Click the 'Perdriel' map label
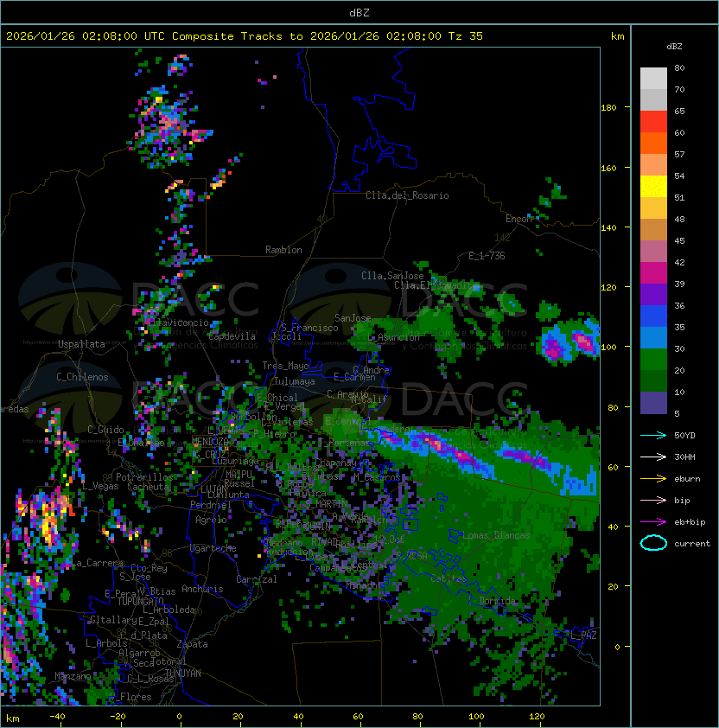 (x=210, y=505)
